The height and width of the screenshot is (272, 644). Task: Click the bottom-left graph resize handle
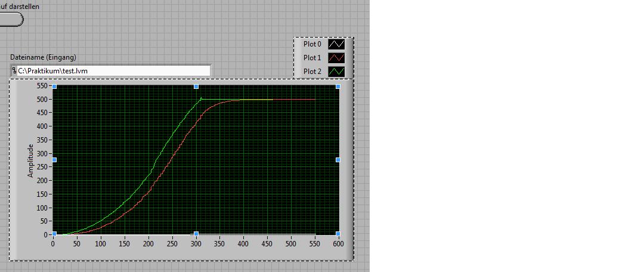point(54,234)
